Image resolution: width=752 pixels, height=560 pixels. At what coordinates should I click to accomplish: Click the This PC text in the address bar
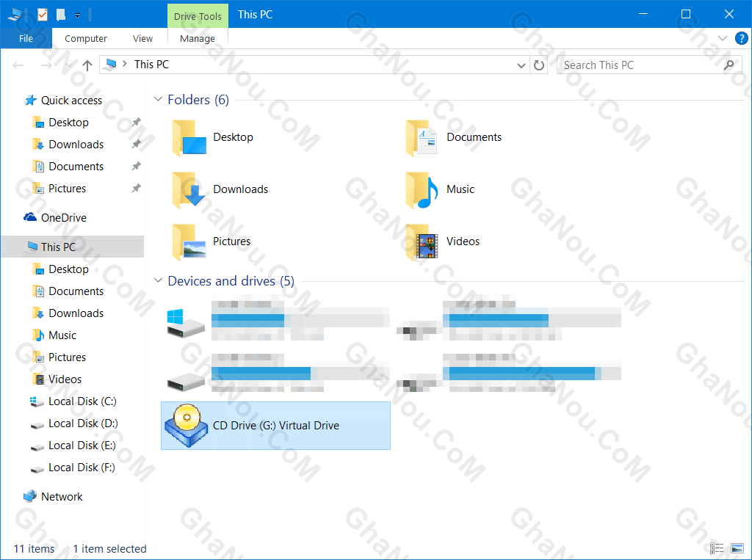coord(151,65)
